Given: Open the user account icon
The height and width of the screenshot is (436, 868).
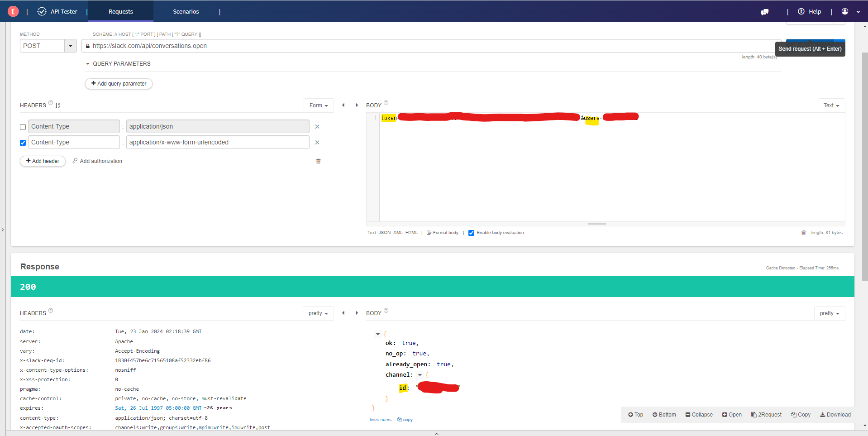Looking at the screenshot, I should coord(845,12).
